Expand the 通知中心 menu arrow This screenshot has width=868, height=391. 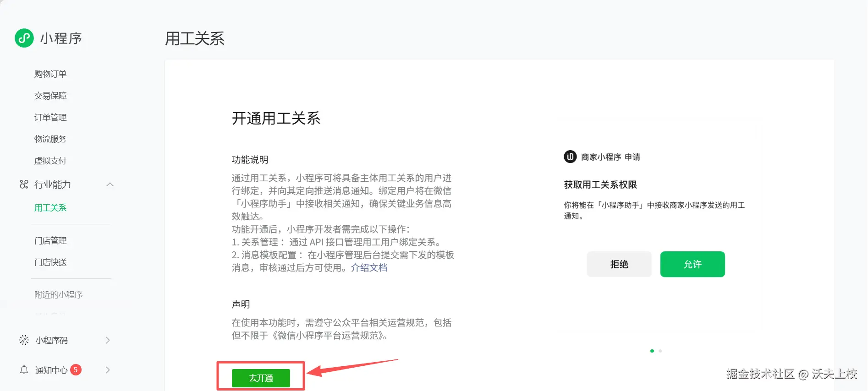(108, 369)
